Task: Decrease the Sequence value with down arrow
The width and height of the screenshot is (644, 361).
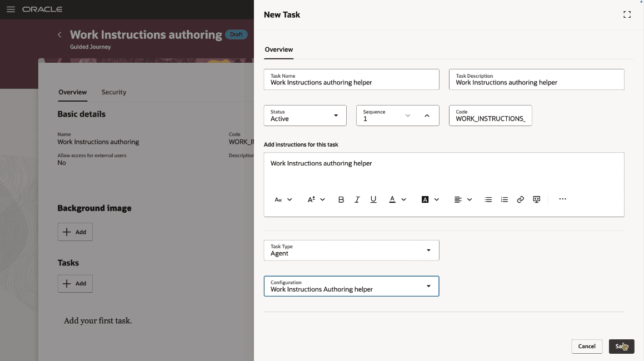Action: click(408, 116)
